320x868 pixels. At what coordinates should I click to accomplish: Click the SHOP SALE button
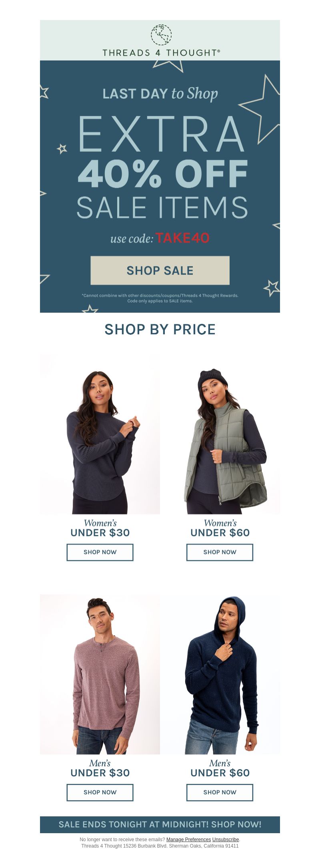point(160,270)
